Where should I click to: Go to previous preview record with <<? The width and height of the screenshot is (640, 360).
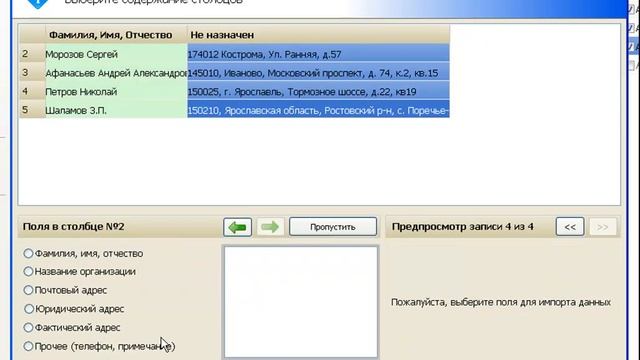pos(570,227)
